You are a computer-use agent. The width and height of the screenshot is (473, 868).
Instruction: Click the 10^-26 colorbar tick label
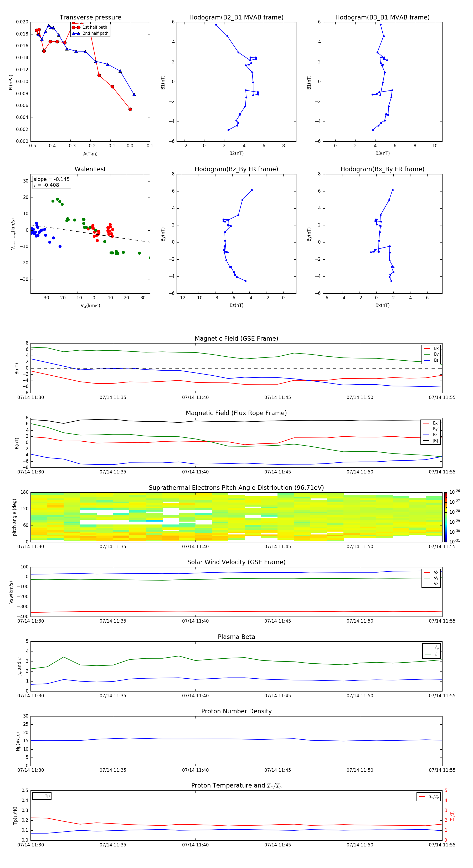coord(455,492)
